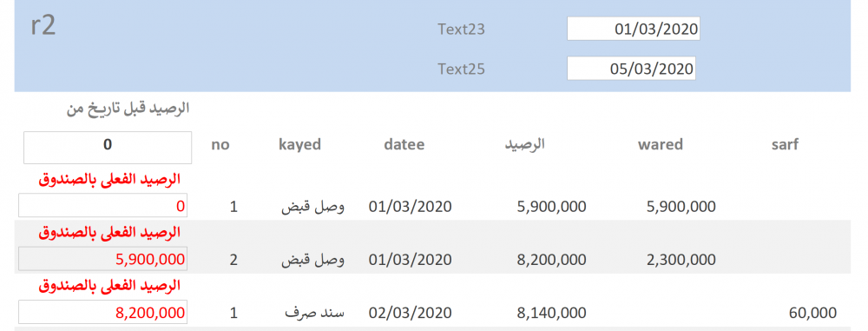868x331 pixels.
Task: Click the first row's red 0 balance field
Action: (103, 206)
